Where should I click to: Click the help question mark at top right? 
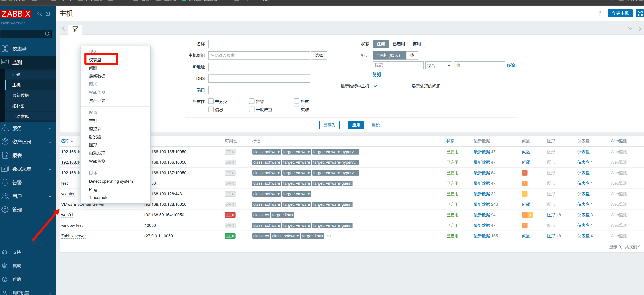coord(600,13)
